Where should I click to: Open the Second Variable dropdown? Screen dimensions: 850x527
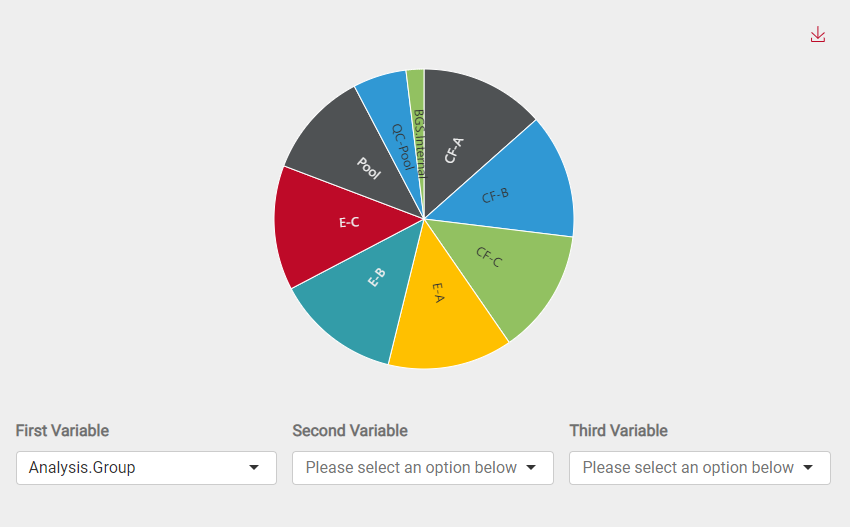click(422, 467)
